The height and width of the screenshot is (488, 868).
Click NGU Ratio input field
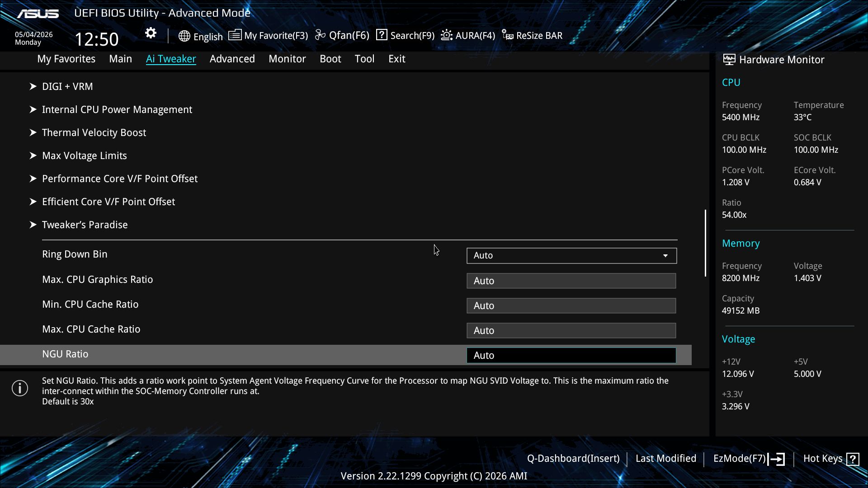tap(571, 355)
